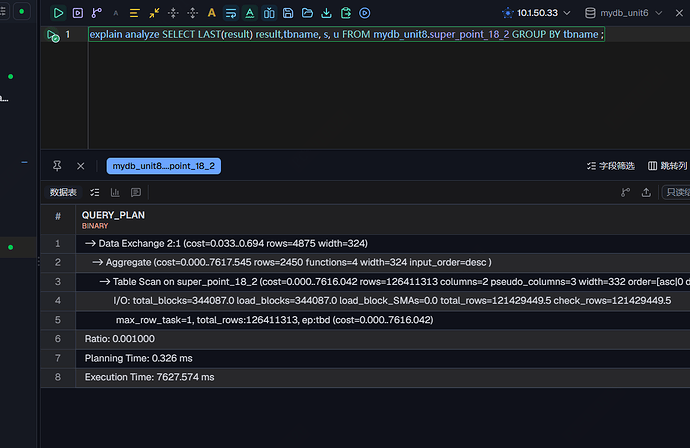Click the yellow format-lines icon
Image resolution: width=690 pixels, height=448 pixels.
click(x=135, y=13)
